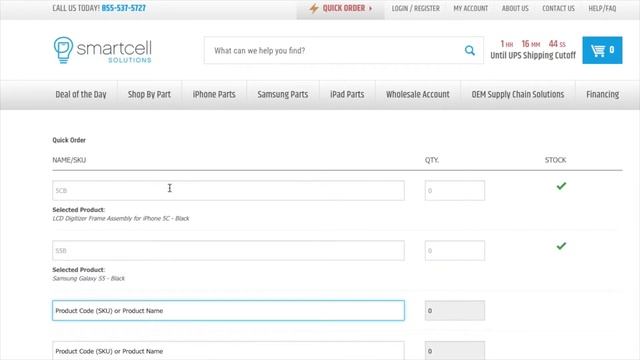Open Login / Register page
The height and width of the screenshot is (360, 640).
click(x=416, y=9)
